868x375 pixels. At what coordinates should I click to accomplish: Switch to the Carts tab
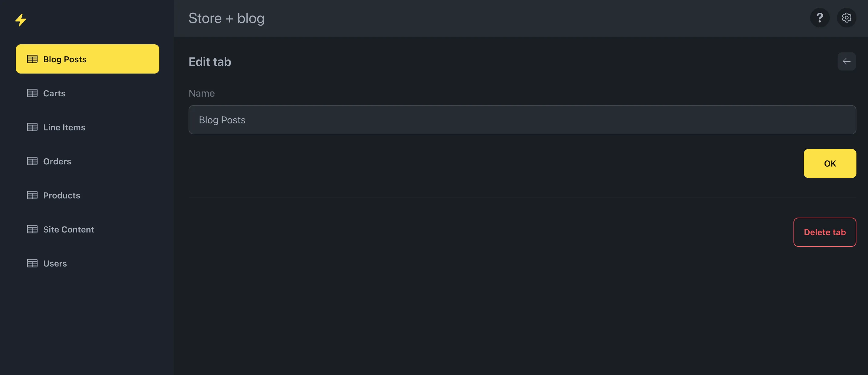pos(54,93)
